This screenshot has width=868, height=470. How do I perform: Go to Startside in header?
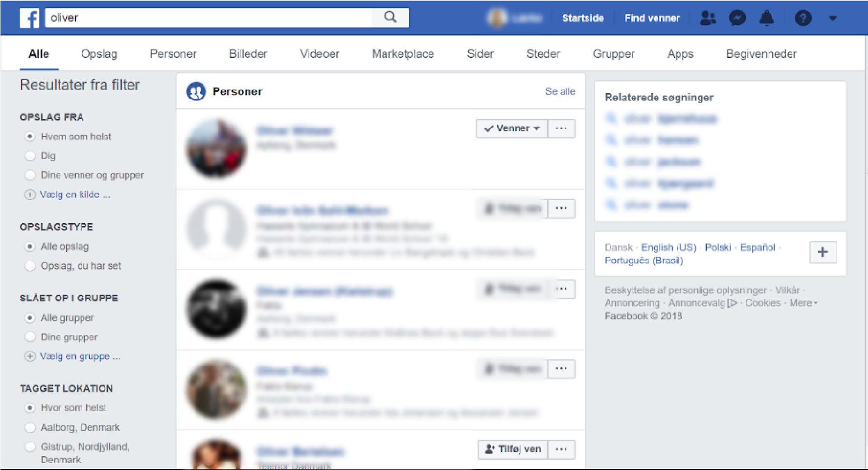click(583, 18)
